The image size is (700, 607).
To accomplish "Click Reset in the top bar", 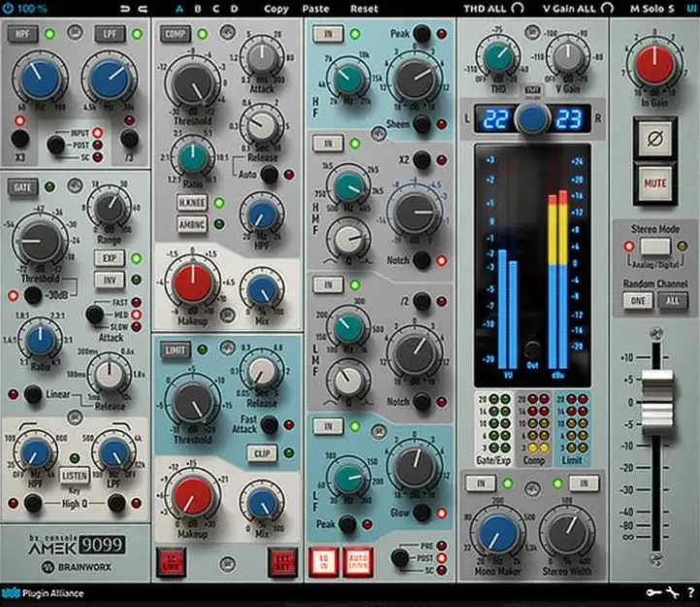I will [x=364, y=9].
